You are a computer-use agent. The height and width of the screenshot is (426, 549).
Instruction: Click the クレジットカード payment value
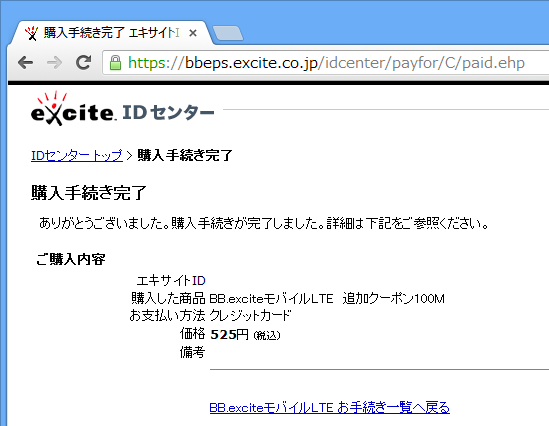point(250,316)
